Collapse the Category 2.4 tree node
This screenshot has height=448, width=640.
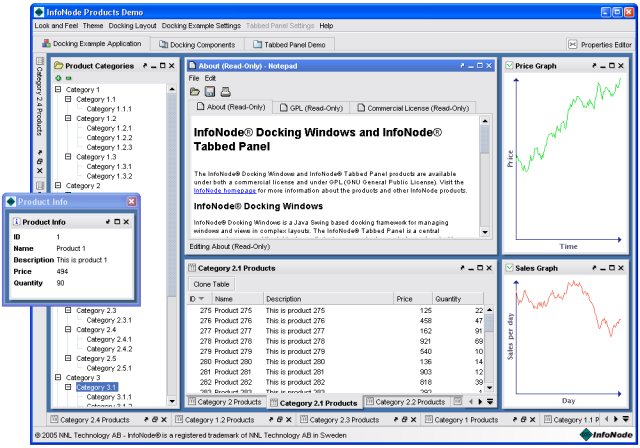pyautogui.click(x=68, y=329)
